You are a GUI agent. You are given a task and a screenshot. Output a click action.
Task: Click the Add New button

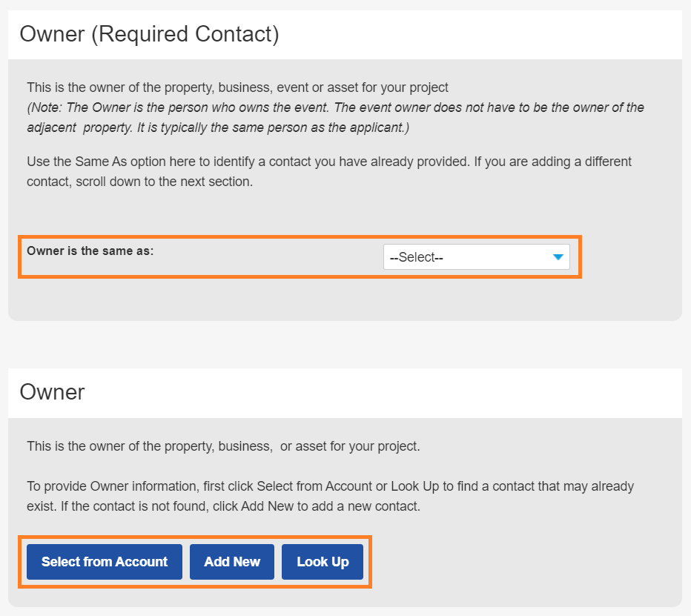pyautogui.click(x=232, y=562)
